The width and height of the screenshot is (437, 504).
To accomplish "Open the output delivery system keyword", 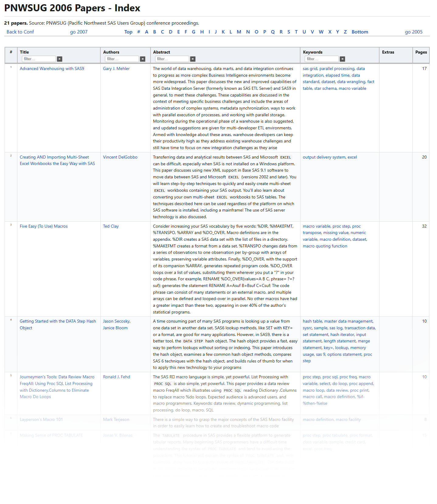I will [324, 157].
